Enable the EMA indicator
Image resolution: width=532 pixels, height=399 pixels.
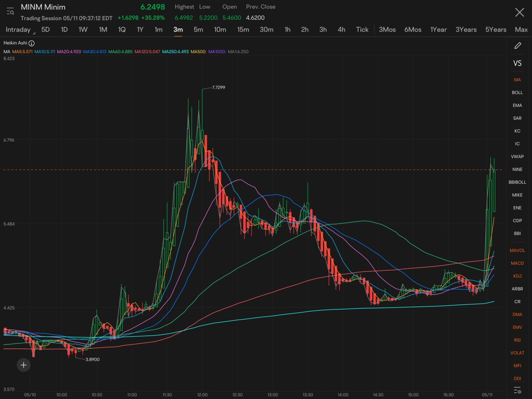[517, 105]
